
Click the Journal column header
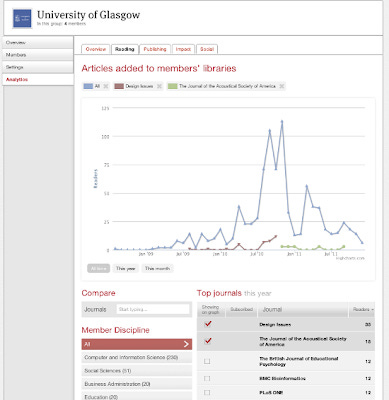[x=304, y=310]
